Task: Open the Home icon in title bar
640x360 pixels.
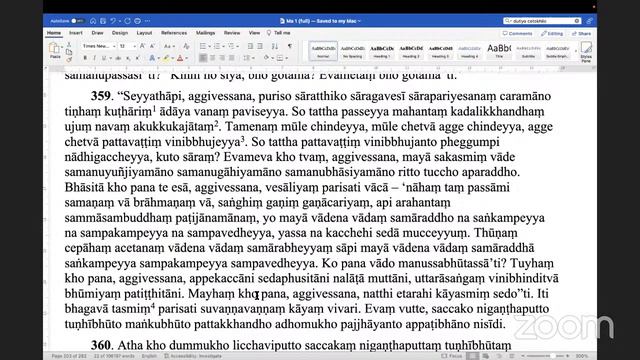Action: click(x=93, y=21)
